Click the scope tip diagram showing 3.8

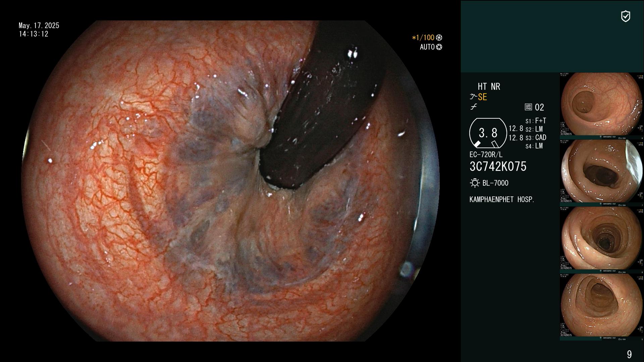click(488, 133)
